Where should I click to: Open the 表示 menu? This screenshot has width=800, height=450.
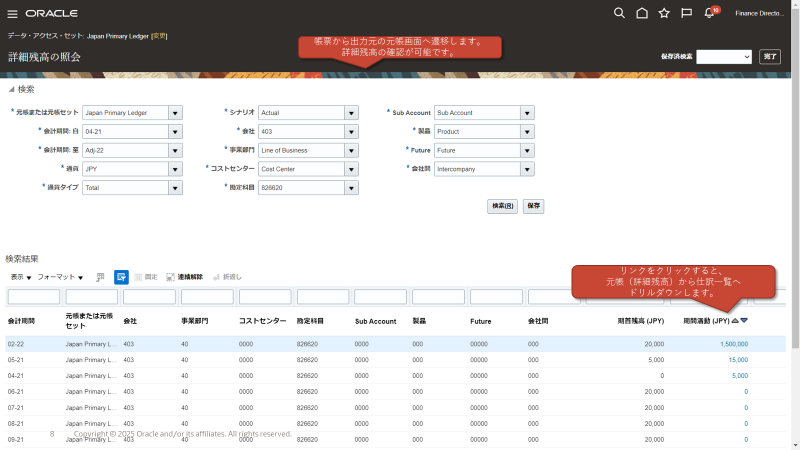click(21, 277)
